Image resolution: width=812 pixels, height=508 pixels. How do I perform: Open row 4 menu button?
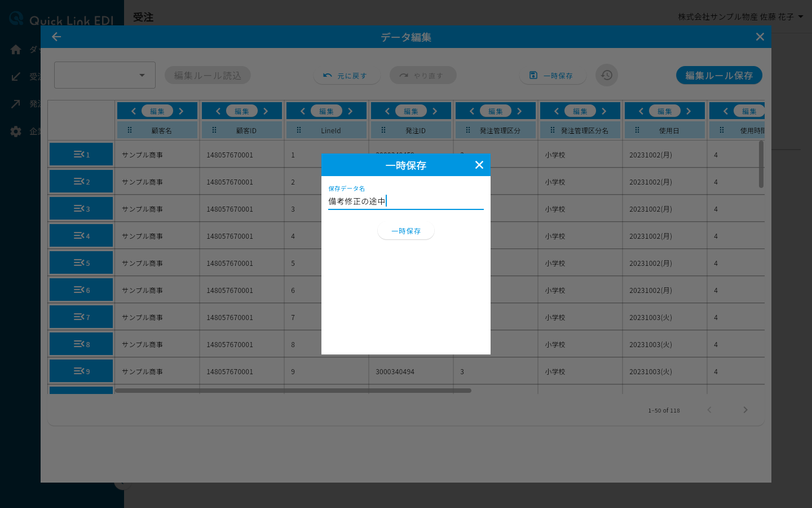(81, 235)
